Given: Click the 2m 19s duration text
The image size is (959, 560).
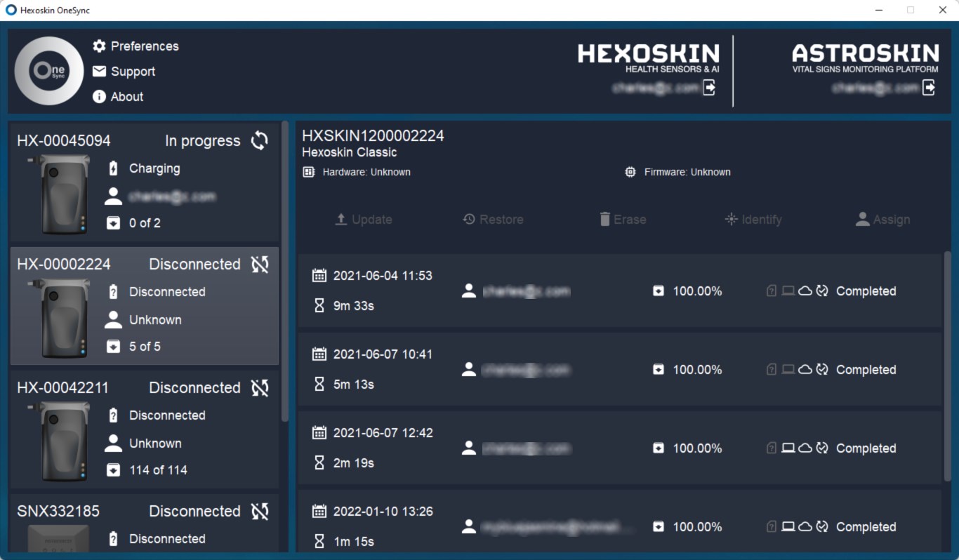Looking at the screenshot, I should click(353, 463).
